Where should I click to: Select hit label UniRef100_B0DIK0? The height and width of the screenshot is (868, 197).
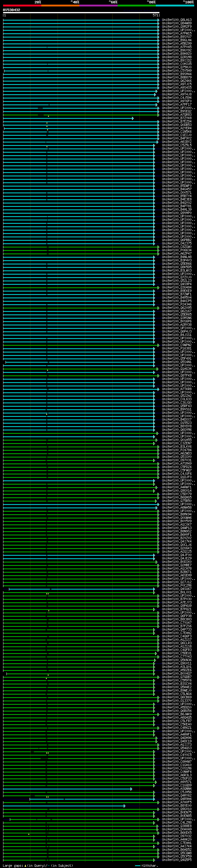177,562
